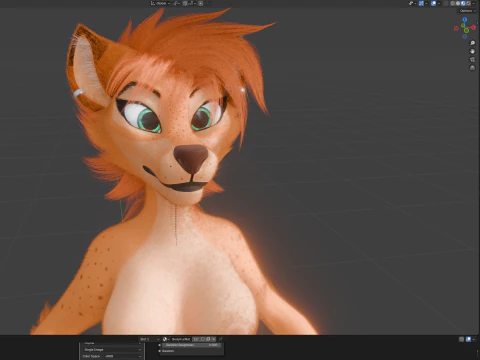Switch to material preview shading
Viewport: 480px width, 360px height.
pos(463,3)
